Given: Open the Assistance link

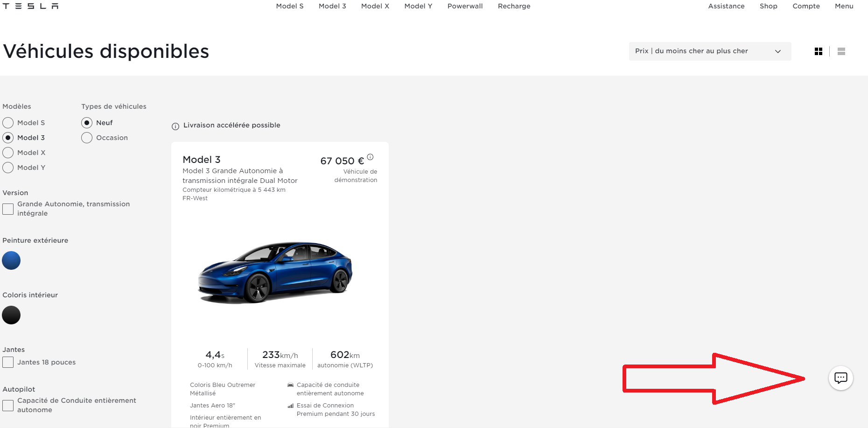Looking at the screenshot, I should click(x=726, y=6).
